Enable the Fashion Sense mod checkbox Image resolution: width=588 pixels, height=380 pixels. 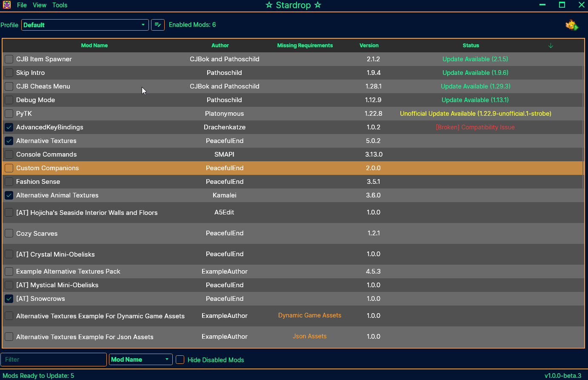[x=9, y=182]
